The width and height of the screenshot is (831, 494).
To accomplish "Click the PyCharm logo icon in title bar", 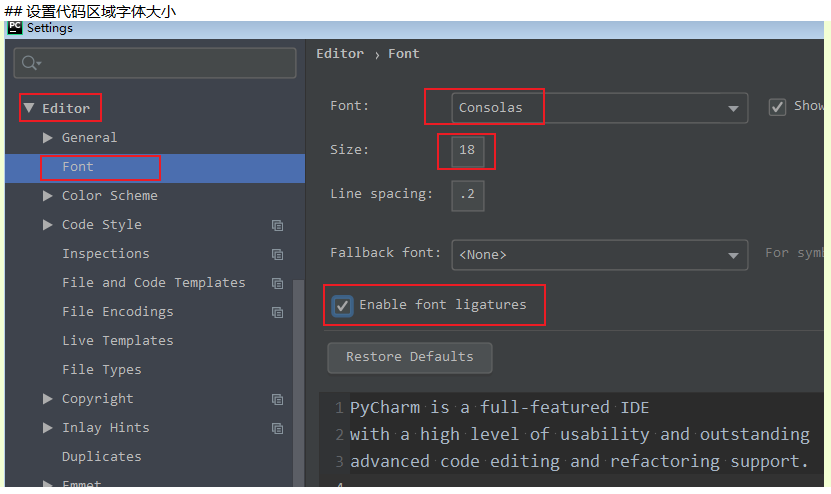I will (15, 28).
